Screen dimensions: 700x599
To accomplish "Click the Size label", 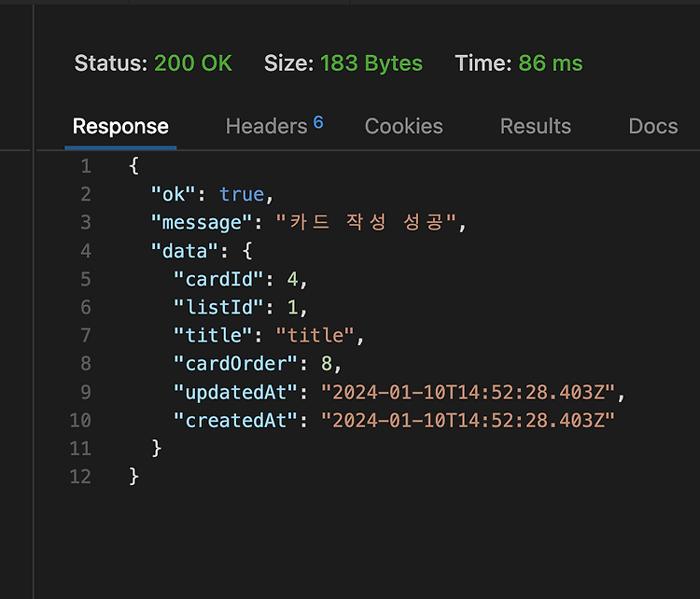I will point(288,63).
